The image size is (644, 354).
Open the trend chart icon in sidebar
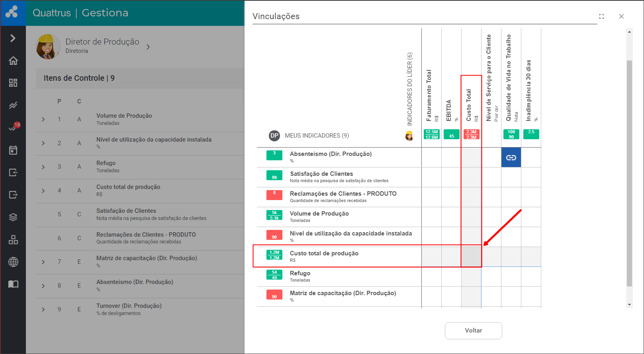pos(13,105)
